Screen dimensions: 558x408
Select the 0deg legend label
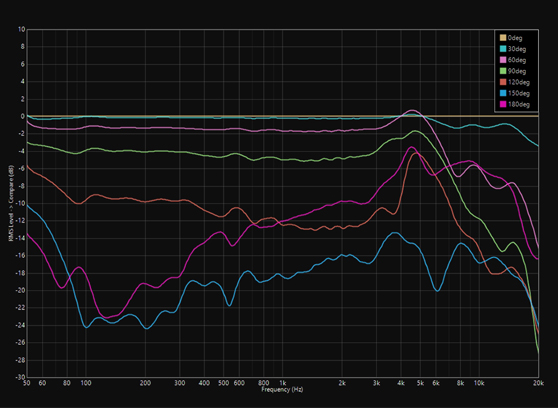[x=515, y=38]
